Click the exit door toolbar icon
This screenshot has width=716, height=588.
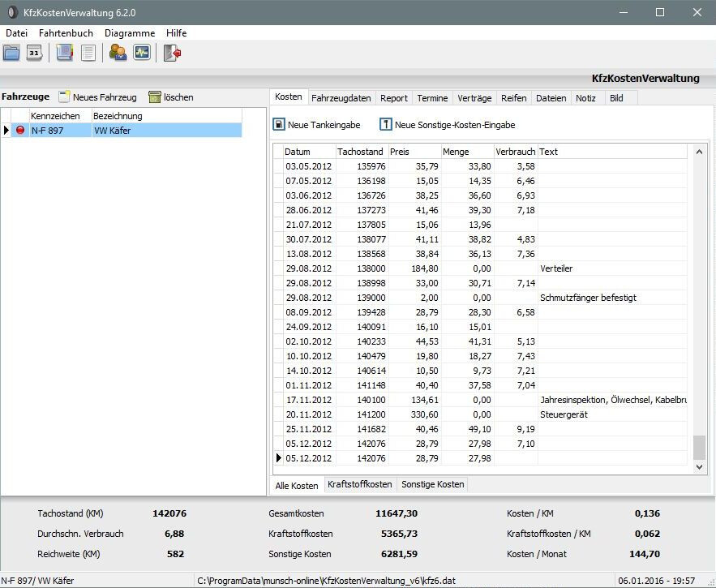(x=172, y=54)
